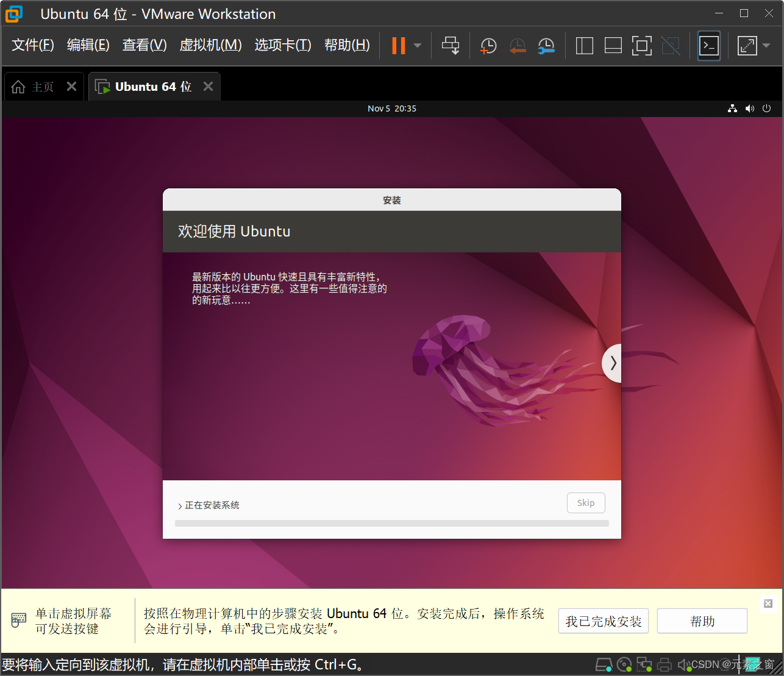This screenshot has height=676, width=784.
Task: Expand stretch display dropdown arrow
Action: point(766,46)
